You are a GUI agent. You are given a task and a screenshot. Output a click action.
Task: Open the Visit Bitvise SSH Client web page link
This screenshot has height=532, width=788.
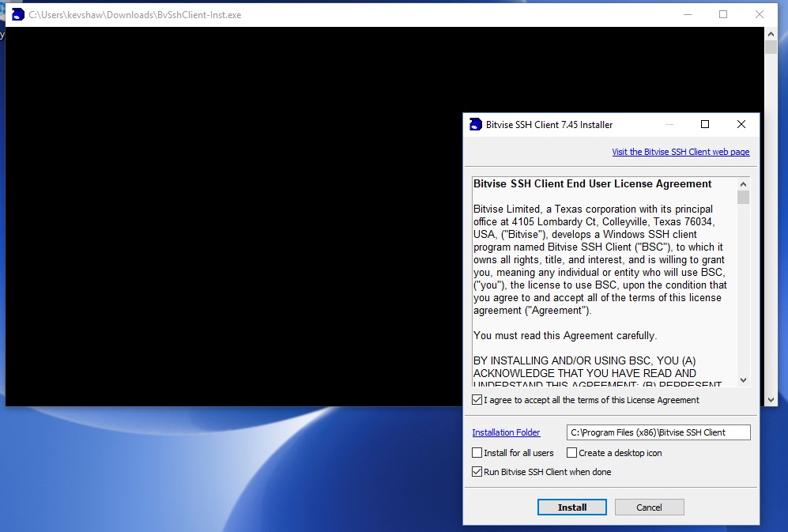681,151
